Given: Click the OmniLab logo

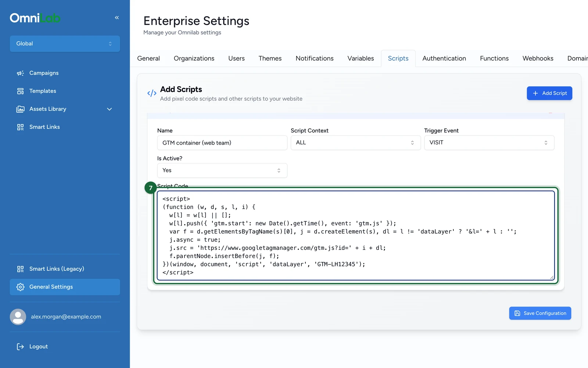Looking at the screenshot, I should point(35,18).
